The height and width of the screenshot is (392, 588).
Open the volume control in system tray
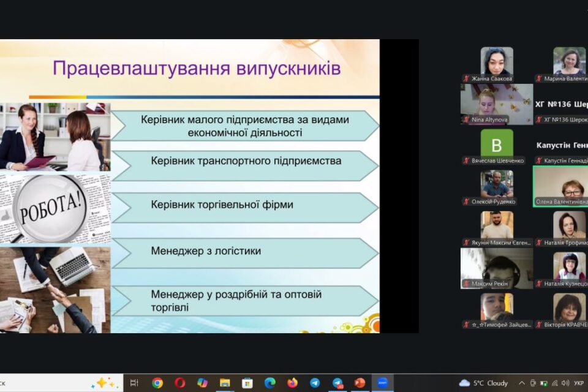(x=565, y=383)
